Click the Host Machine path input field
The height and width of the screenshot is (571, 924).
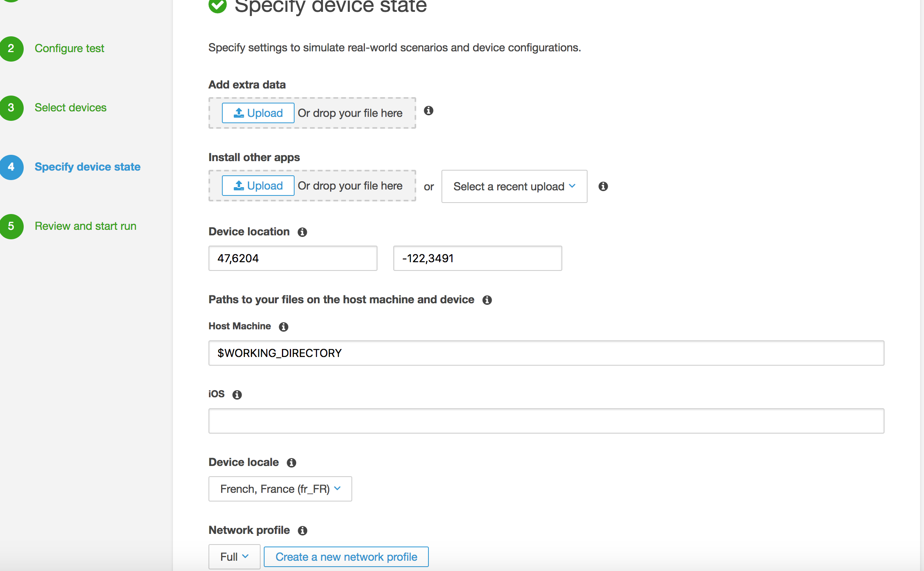pyautogui.click(x=546, y=353)
